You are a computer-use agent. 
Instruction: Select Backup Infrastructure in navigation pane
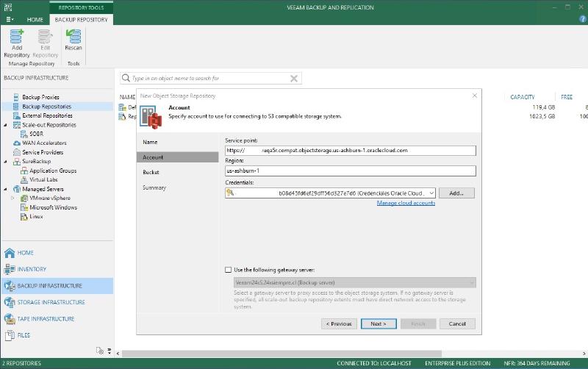(57, 286)
